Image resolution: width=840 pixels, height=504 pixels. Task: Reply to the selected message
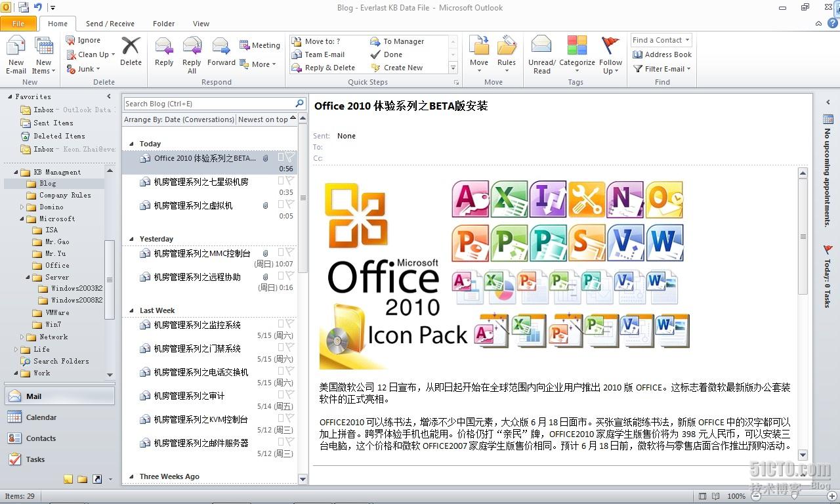(x=164, y=52)
